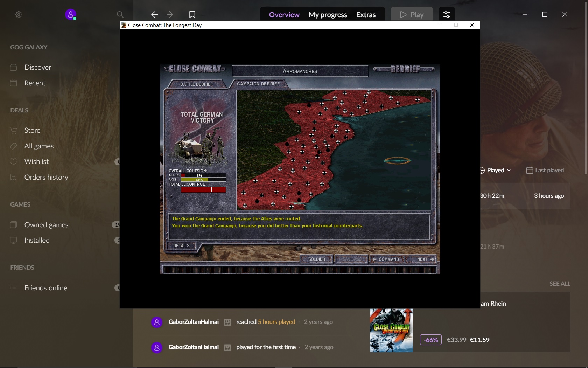Open Orders history
588x368 pixels.
pyautogui.click(x=46, y=177)
